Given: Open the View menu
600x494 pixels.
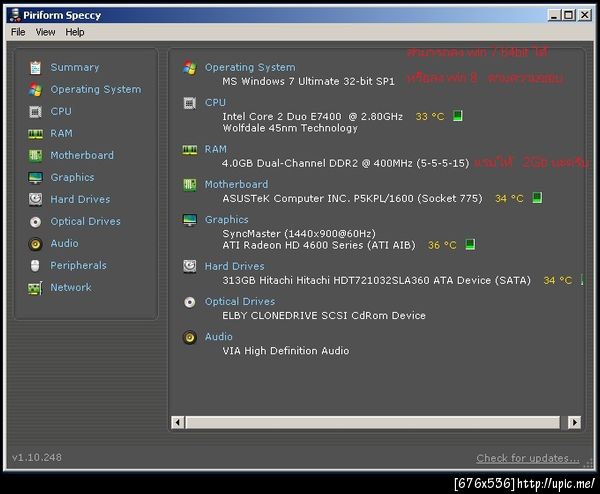Looking at the screenshot, I should tap(45, 32).
